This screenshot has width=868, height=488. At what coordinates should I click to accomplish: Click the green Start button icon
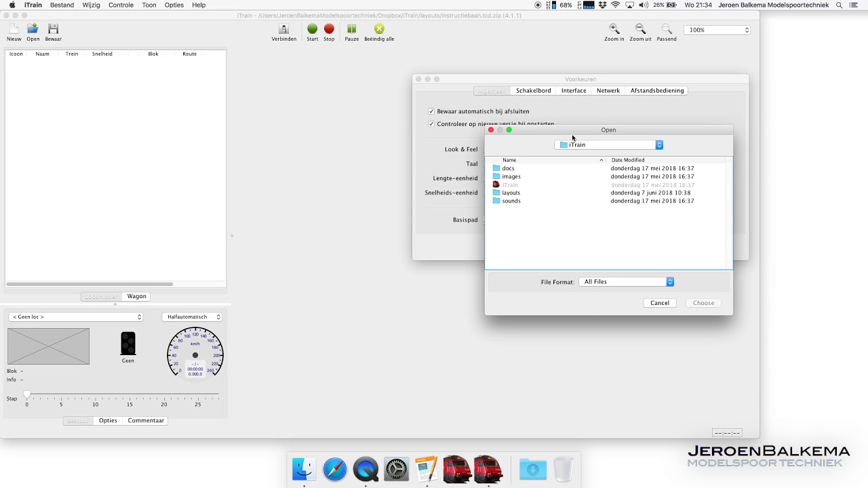pos(312,28)
